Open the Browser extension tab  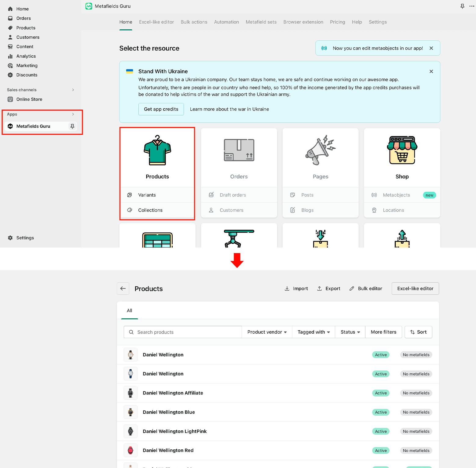303,22
